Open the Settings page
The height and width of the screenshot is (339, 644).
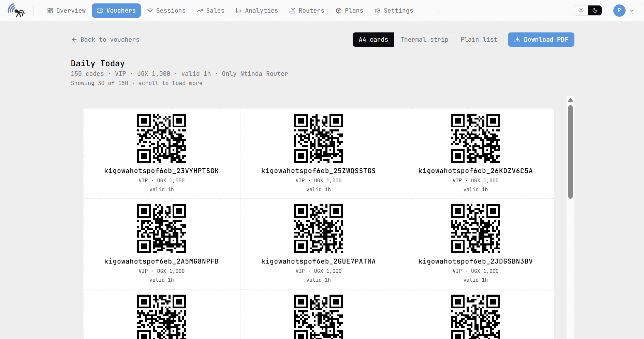tap(394, 11)
